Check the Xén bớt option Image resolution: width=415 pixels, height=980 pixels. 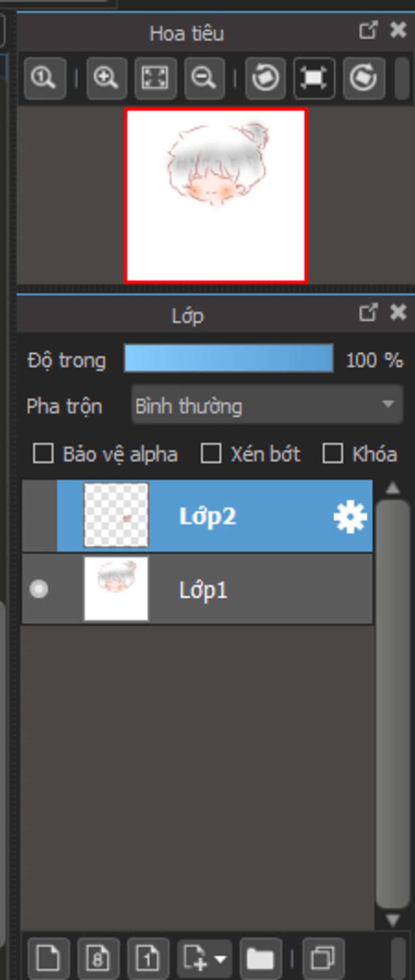211,453
